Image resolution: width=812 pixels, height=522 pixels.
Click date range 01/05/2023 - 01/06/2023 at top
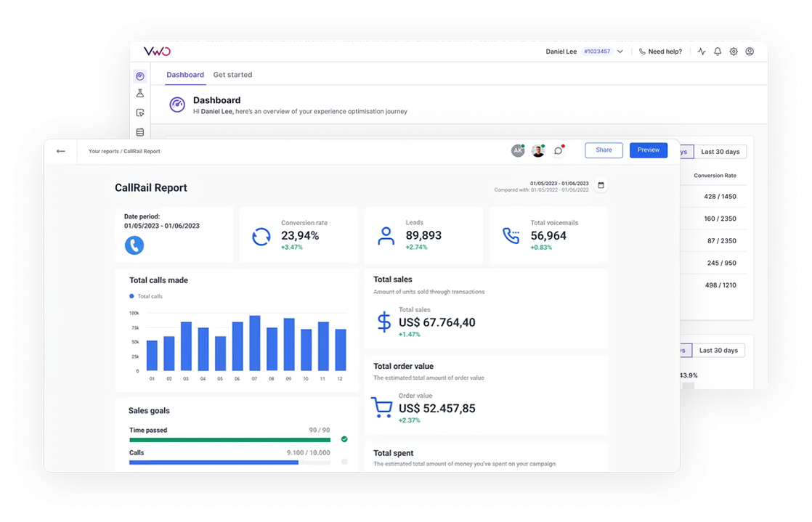(x=559, y=184)
